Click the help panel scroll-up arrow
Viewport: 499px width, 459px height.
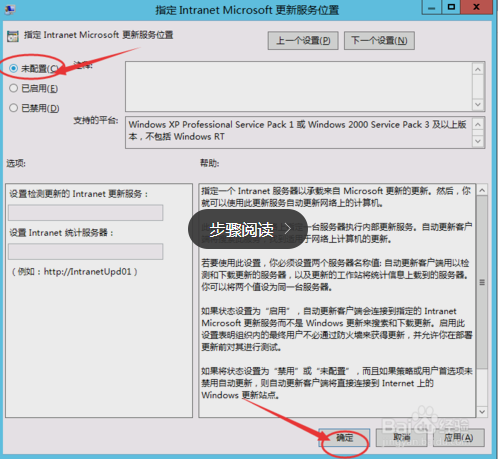[482, 190]
